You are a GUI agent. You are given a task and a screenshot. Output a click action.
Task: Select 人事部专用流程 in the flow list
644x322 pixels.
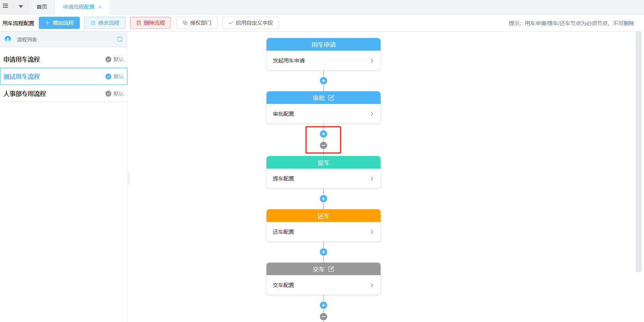(x=25, y=94)
